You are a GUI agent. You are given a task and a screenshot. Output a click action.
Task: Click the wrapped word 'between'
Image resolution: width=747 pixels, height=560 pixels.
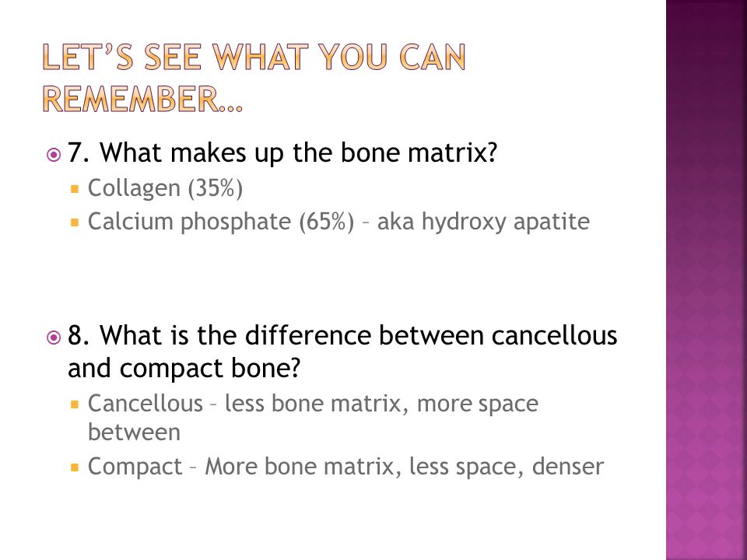tap(135, 432)
